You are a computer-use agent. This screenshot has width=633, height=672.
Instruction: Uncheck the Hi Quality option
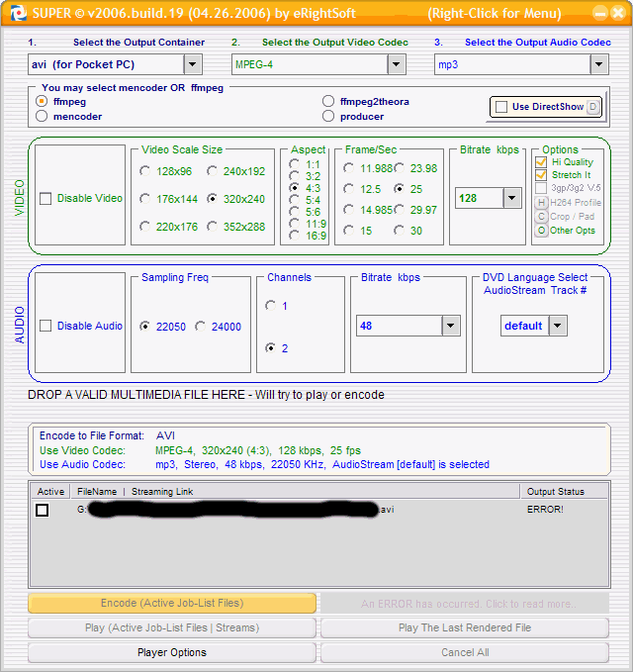541,162
